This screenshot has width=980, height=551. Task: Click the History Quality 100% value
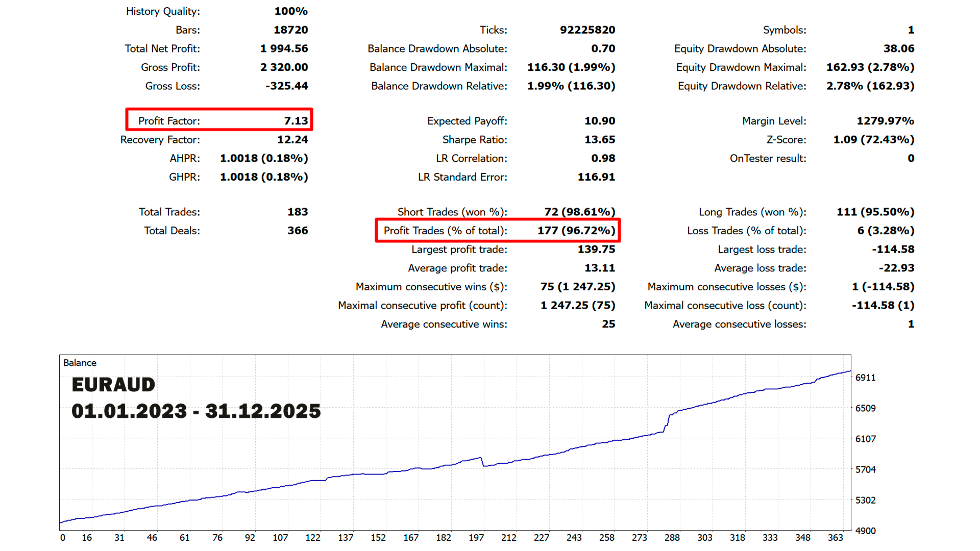290,11
